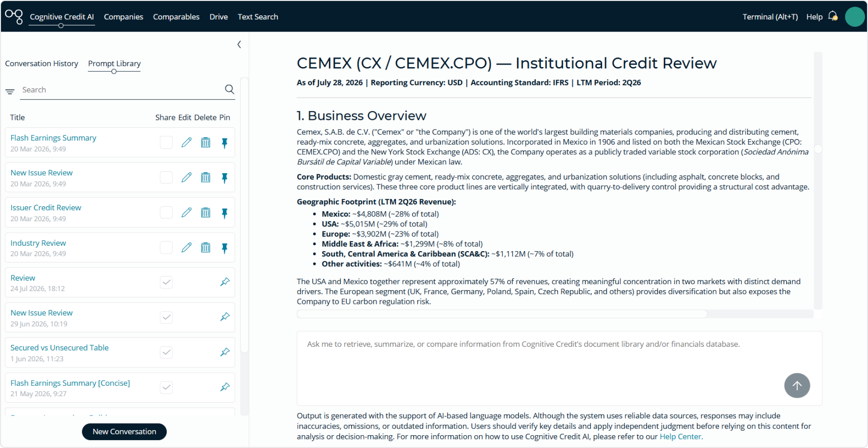Open the Secured vs Unsecured Table title
Image resolution: width=868 pixels, height=448 pixels.
coord(59,348)
